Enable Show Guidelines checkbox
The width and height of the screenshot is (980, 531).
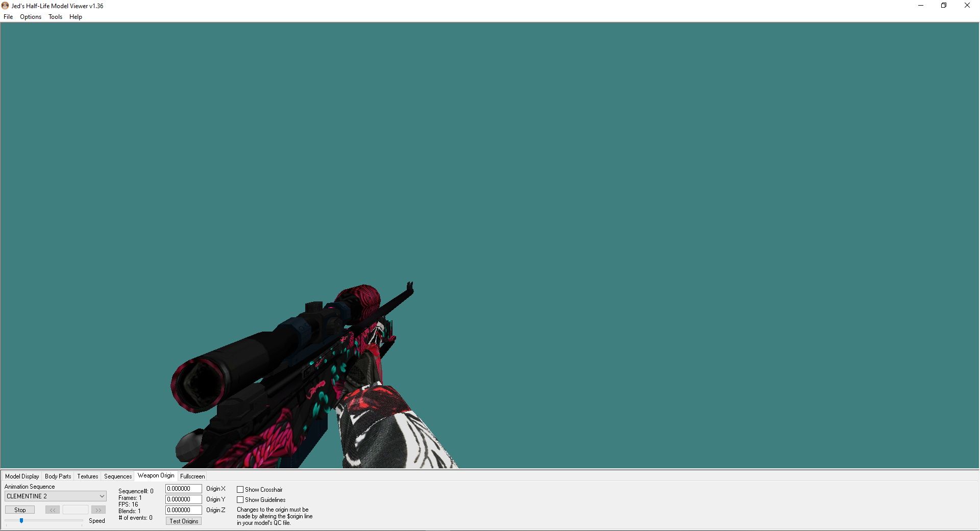point(240,500)
